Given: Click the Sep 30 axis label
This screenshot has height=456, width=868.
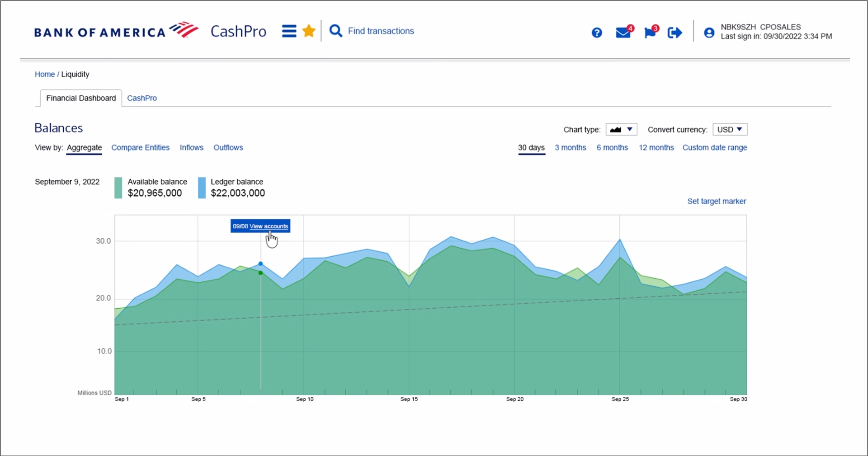Looking at the screenshot, I should [739, 399].
